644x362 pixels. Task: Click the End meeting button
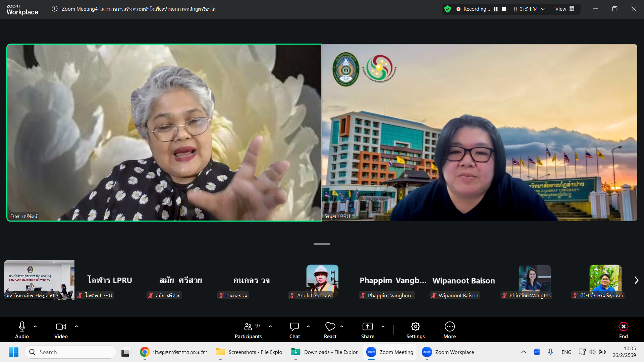coord(623,330)
